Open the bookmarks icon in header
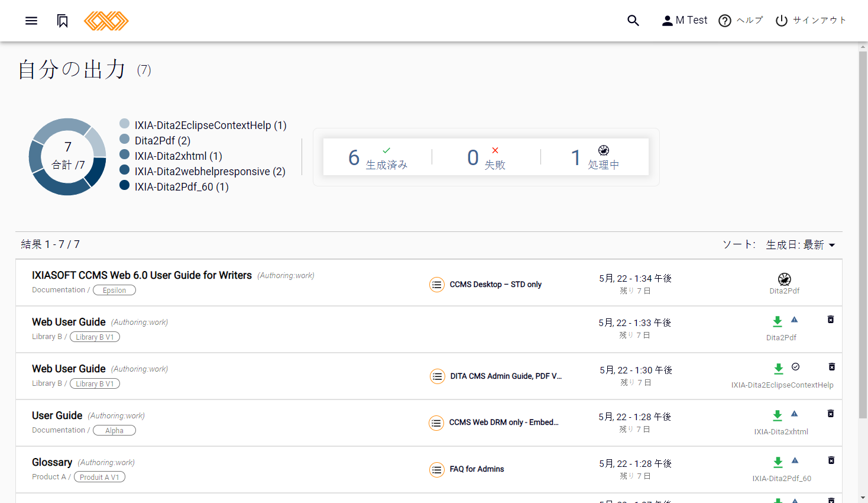This screenshot has width=868, height=503. 63,21
